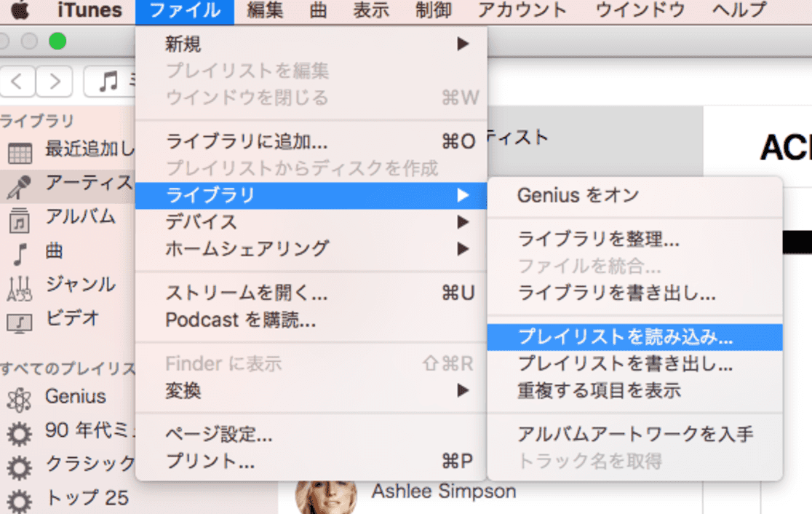Select Ashlee Simpson artist photo
The image size is (812, 514).
[x=326, y=497]
